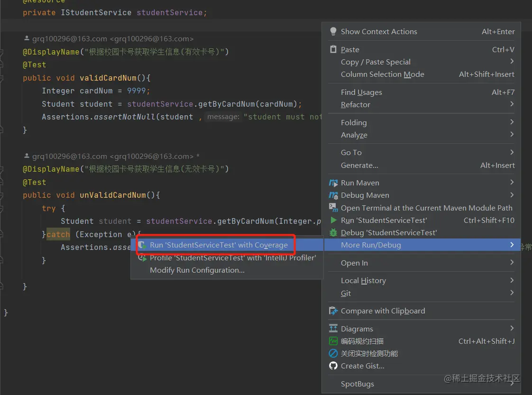
Task: Select Profile 'StudentServiceTest' with IntelliJ Profiler
Action: [227, 257]
